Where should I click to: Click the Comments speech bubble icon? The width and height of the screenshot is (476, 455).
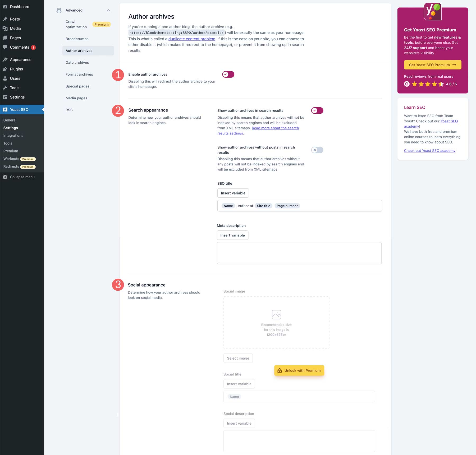(x=5, y=47)
